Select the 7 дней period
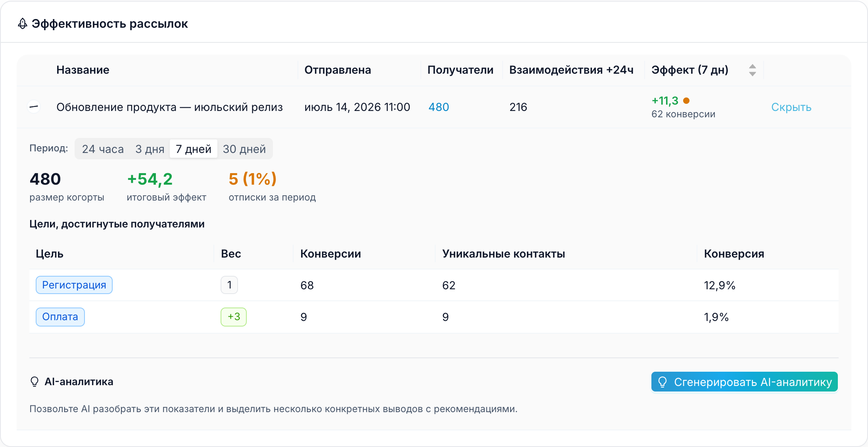This screenshot has width=868, height=447. [x=194, y=149]
